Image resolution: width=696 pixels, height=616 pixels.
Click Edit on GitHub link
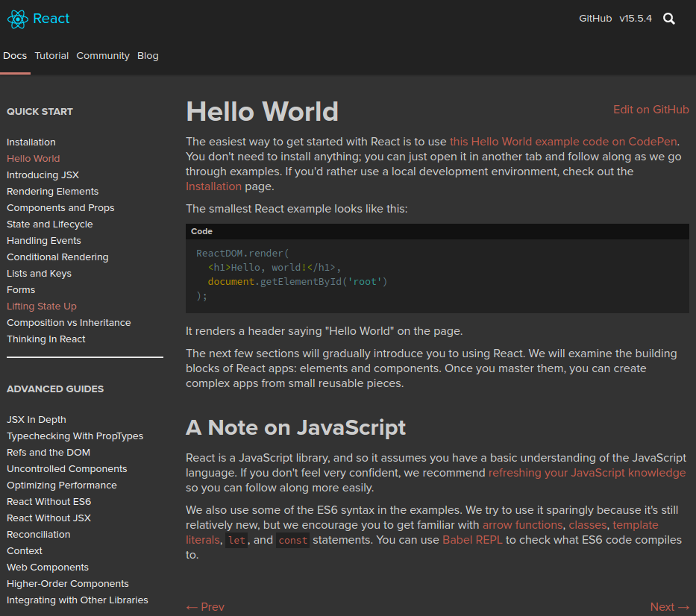(x=650, y=110)
